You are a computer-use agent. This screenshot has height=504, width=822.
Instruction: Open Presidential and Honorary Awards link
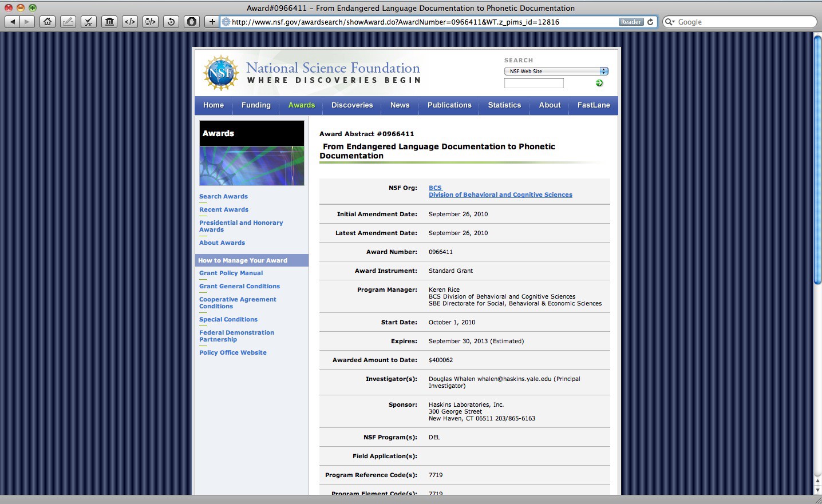tap(241, 226)
